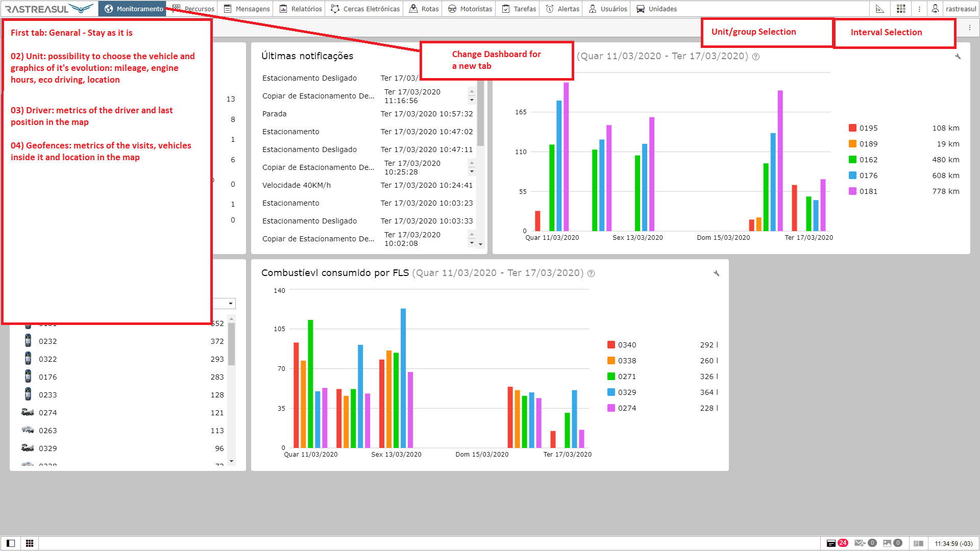Click the 0181 purple legend swatch
The width and height of the screenshot is (980, 551).
(x=852, y=191)
